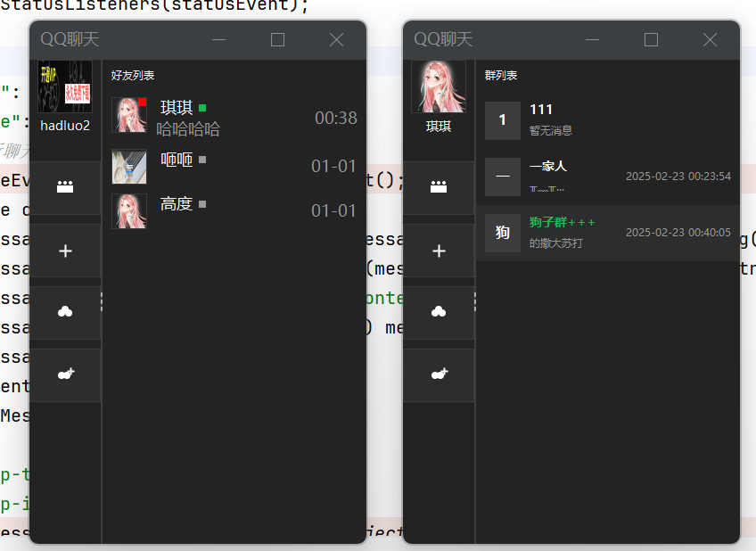
Task: Click the hadluo2 profile avatar
Action: [65, 86]
